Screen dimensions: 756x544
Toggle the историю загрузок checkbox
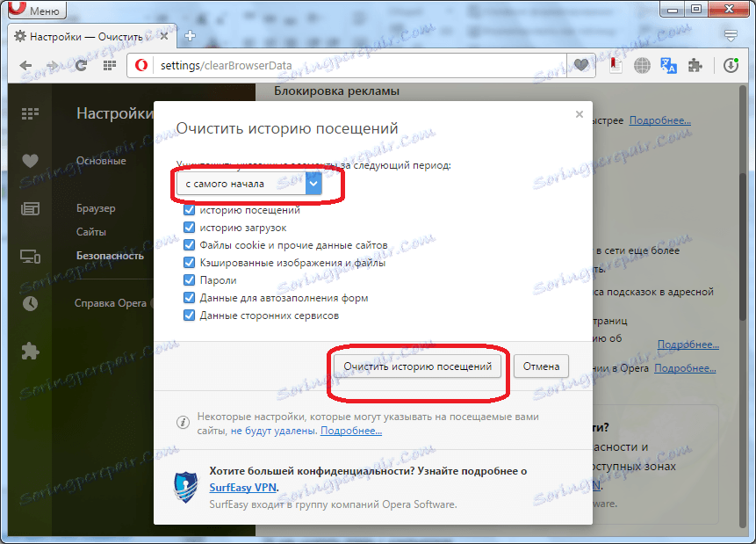coord(189,228)
